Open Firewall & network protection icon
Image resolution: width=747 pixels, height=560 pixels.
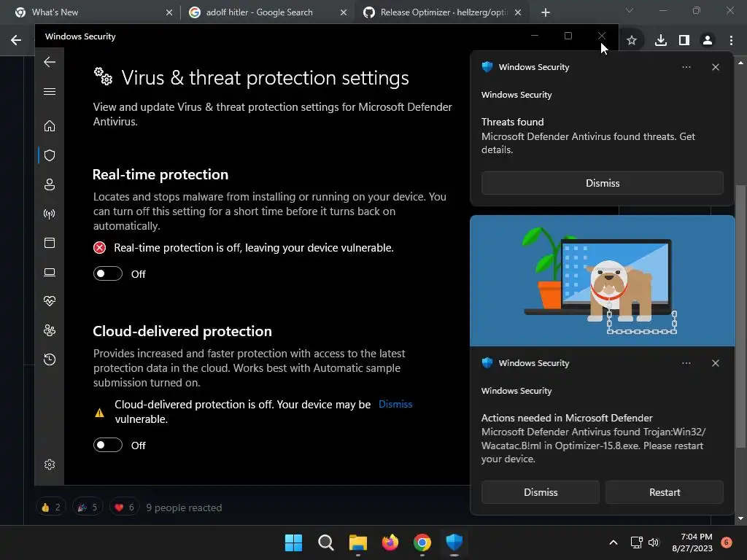(50, 214)
